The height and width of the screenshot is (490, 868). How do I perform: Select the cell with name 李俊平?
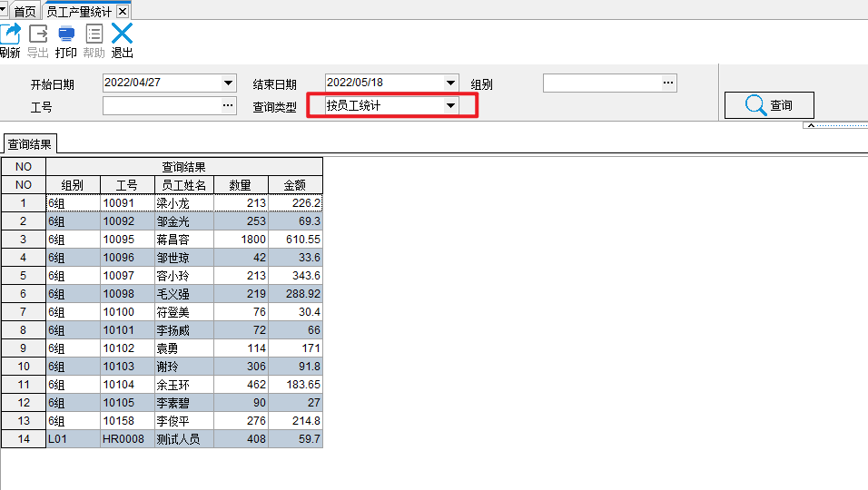click(183, 421)
